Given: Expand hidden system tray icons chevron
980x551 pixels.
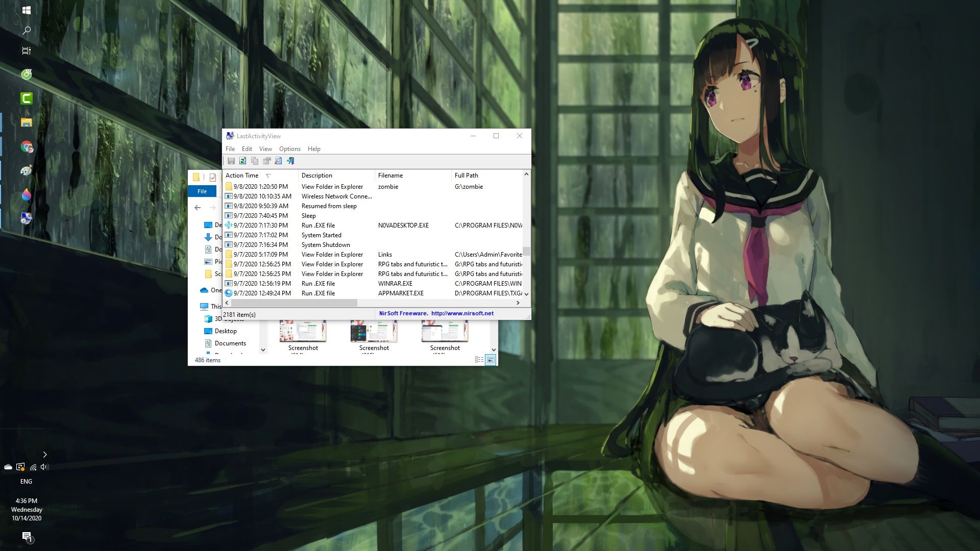Looking at the screenshot, I should (x=45, y=455).
